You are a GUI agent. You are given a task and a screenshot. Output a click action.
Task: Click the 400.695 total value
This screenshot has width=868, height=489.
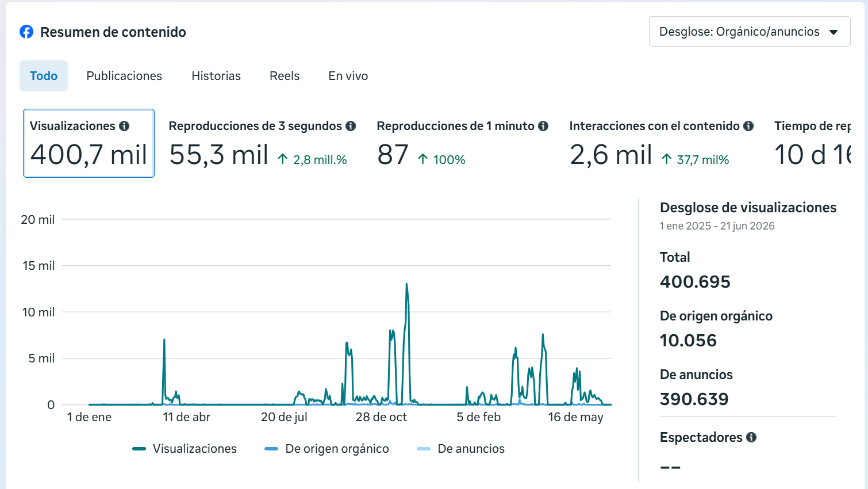pos(695,282)
